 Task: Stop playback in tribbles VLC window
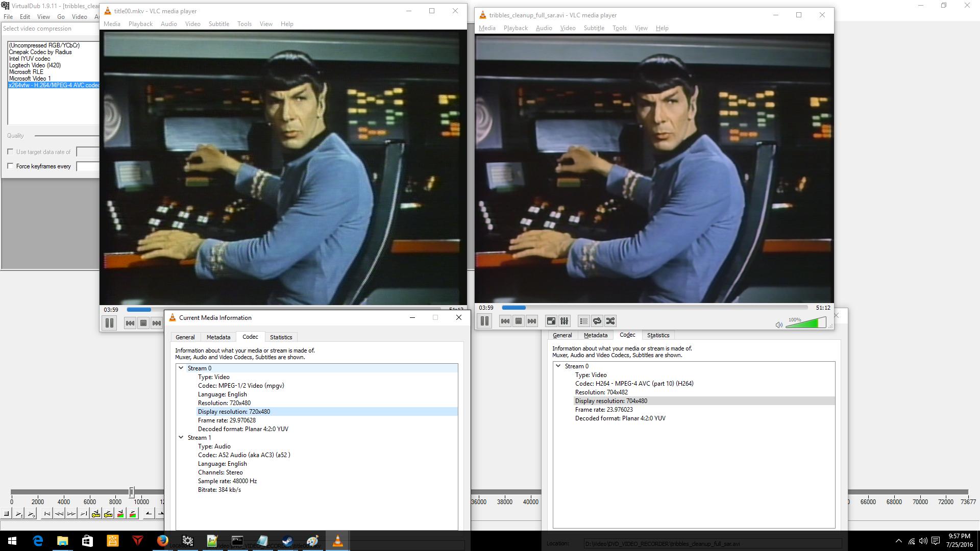point(519,321)
